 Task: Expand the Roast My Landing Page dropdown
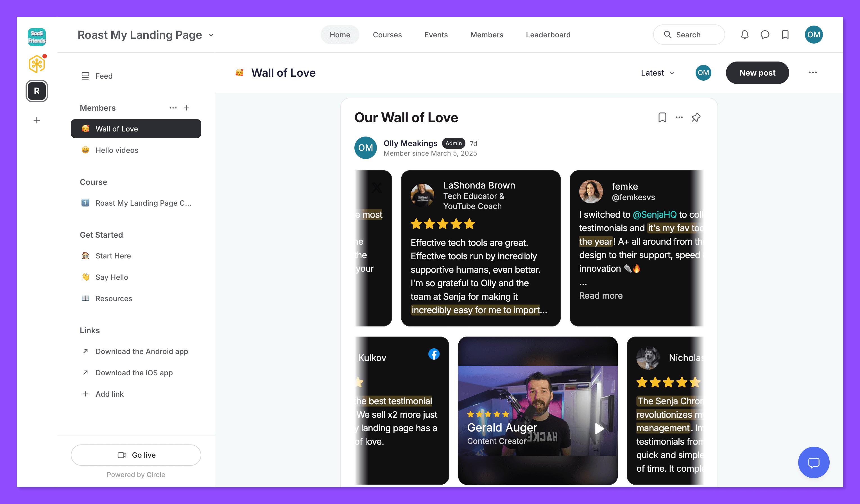point(211,35)
